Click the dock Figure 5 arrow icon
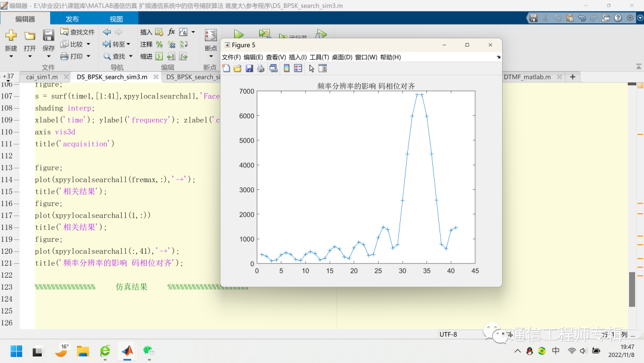Image resolution: width=644 pixels, height=363 pixels. pyautogui.click(x=498, y=57)
